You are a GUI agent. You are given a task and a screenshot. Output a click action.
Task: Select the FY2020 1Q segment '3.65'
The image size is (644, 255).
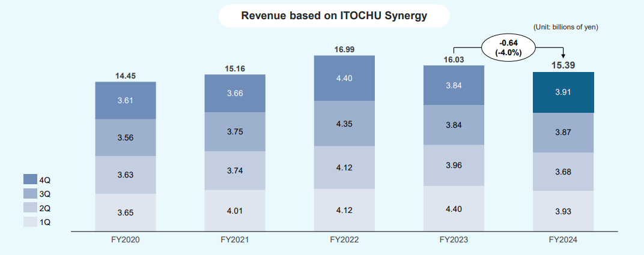pyautogui.click(x=126, y=212)
